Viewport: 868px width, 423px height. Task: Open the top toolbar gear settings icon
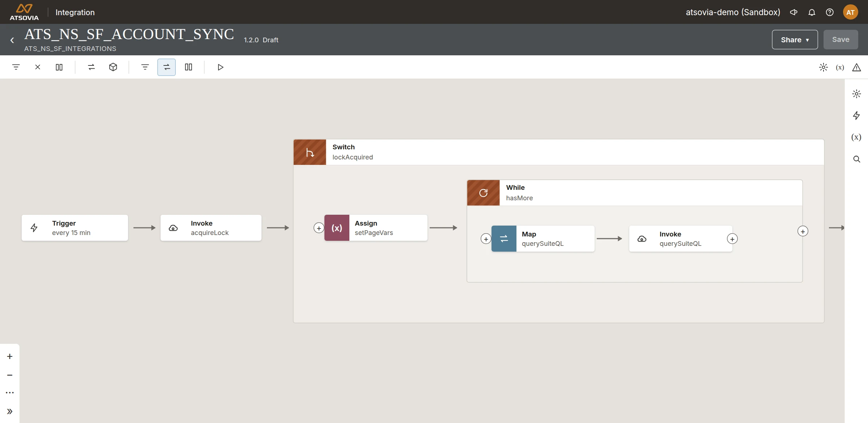click(823, 67)
